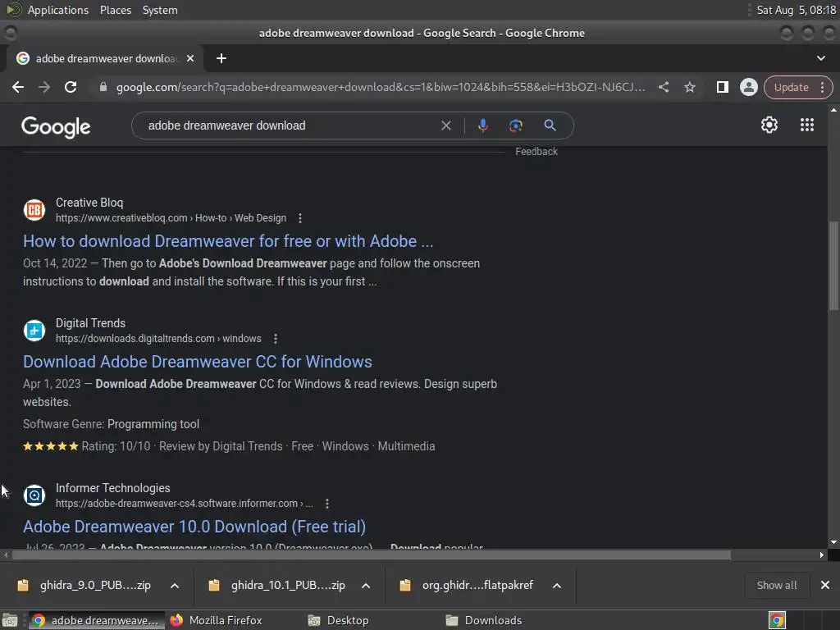The height and width of the screenshot is (630, 840).
Task: Click show desktop icon in taskbar
Action: (10, 620)
